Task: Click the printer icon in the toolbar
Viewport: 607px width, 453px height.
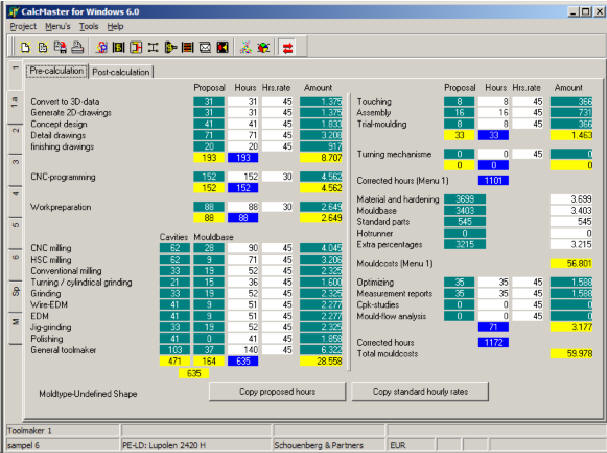Action: (78, 47)
